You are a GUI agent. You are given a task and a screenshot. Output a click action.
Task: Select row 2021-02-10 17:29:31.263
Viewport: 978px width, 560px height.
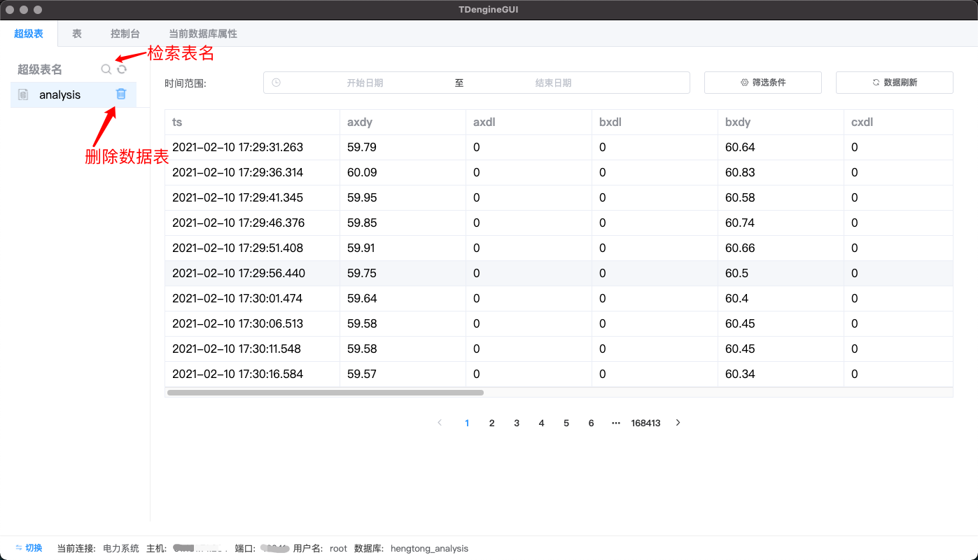(x=559, y=147)
